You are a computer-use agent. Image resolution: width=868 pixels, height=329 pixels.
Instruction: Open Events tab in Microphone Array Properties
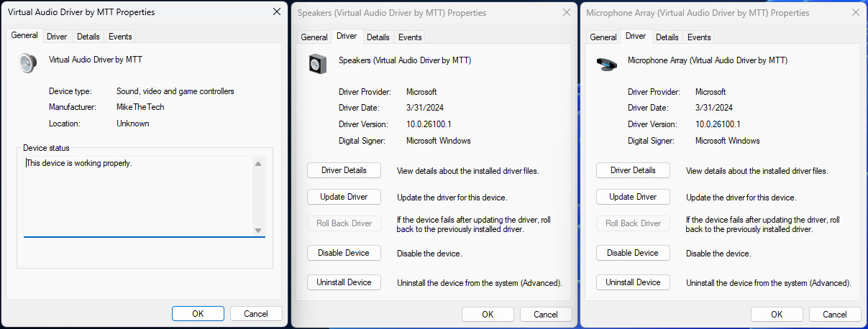tap(699, 37)
